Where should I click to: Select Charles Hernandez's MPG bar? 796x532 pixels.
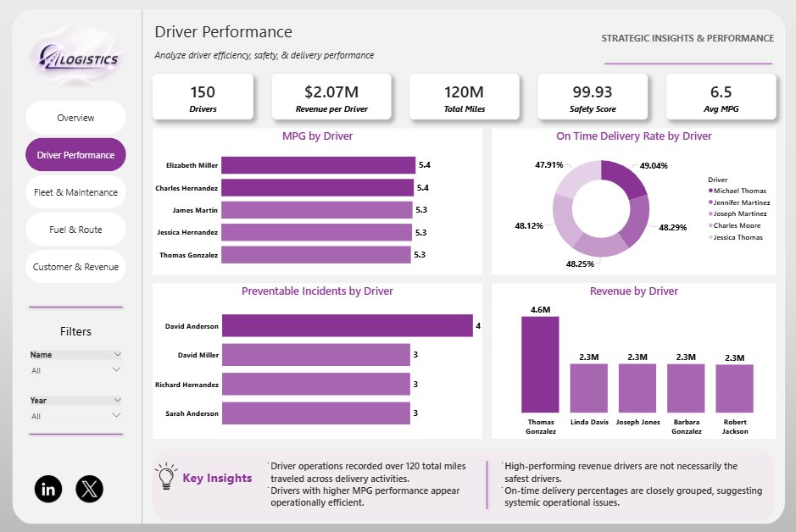317,188
